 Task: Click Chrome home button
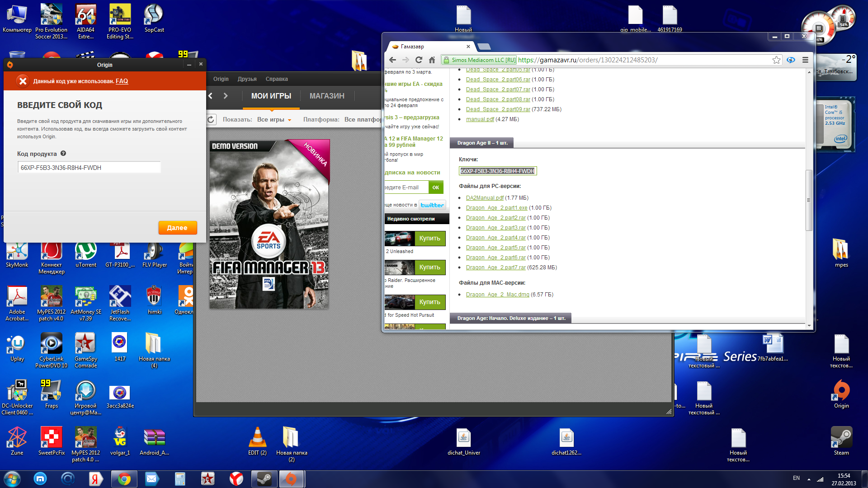tap(432, 60)
